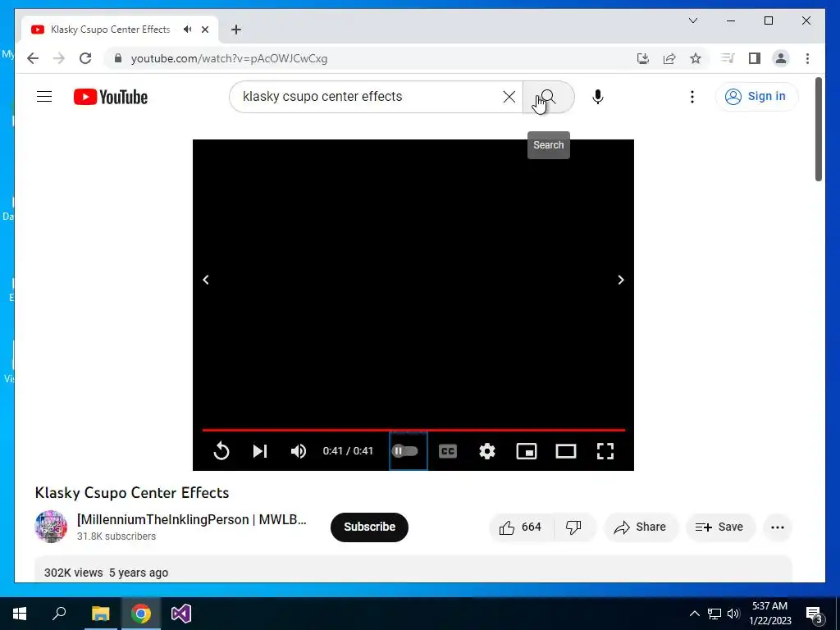840x630 pixels.
Task: Open the Chrome side panel
Action: coord(755,58)
